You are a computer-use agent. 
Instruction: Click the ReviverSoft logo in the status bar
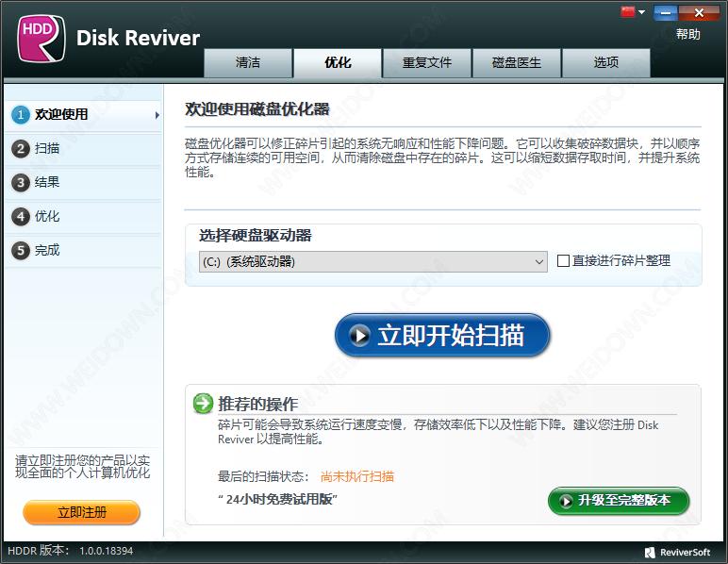click(x=677, y=552)
